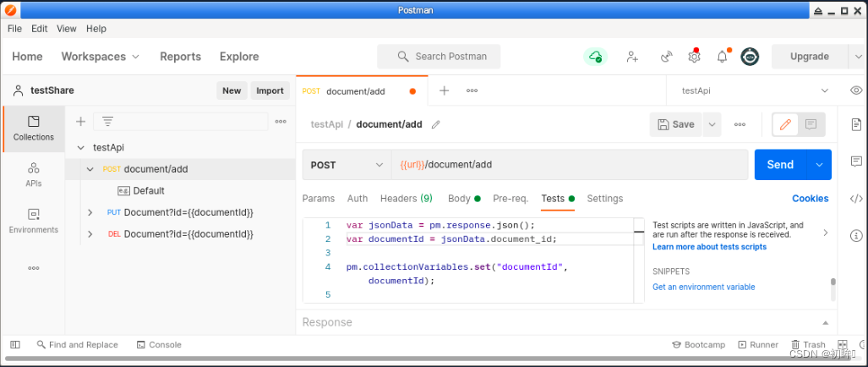The image size is (868, 367).
Task: Open documentation icon in right sidebar
Action: coord(856,124)
